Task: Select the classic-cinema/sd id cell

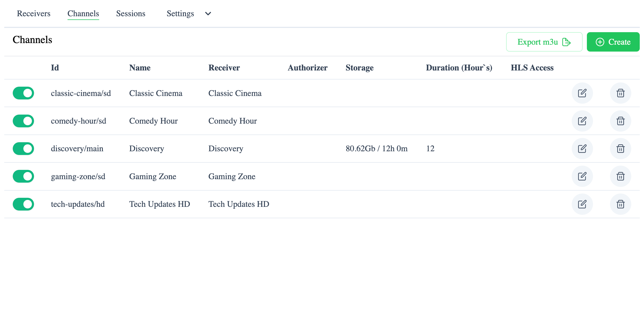Action: coord(81,93)
